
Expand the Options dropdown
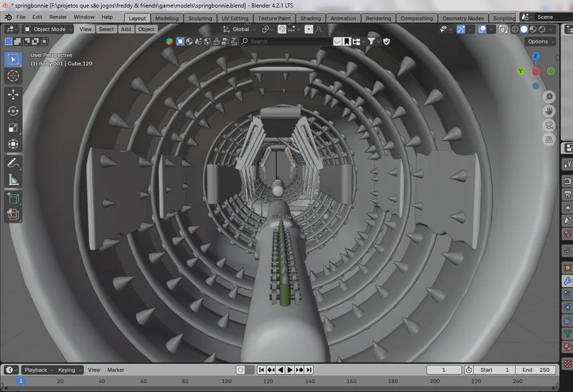[541, 41]
